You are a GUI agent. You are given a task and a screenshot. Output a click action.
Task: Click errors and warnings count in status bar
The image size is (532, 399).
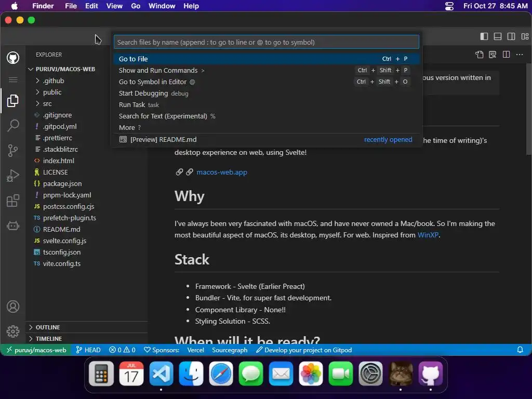122,350
